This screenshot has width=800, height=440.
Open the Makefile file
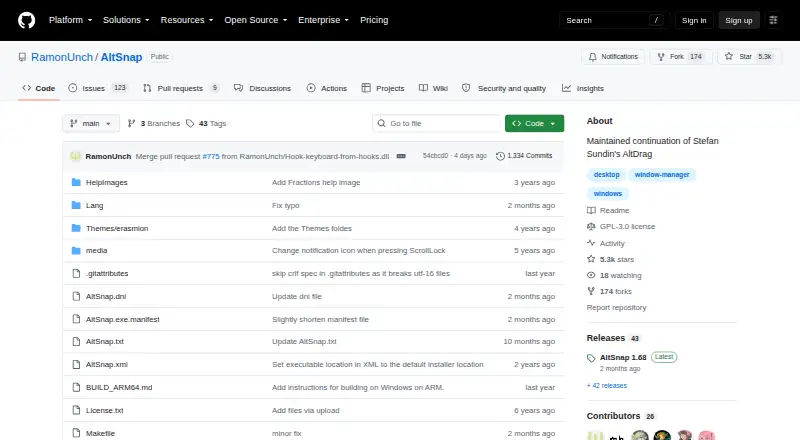(x=100, y=433)
